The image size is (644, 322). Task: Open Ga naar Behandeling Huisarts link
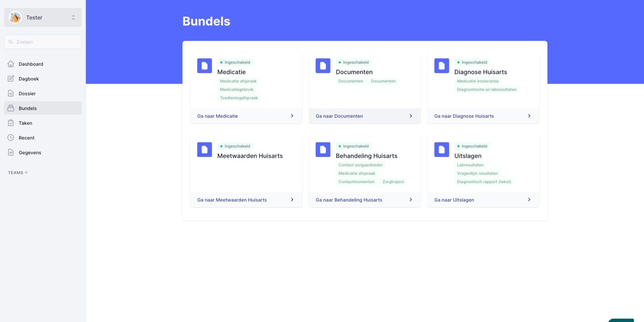(349, 200)
